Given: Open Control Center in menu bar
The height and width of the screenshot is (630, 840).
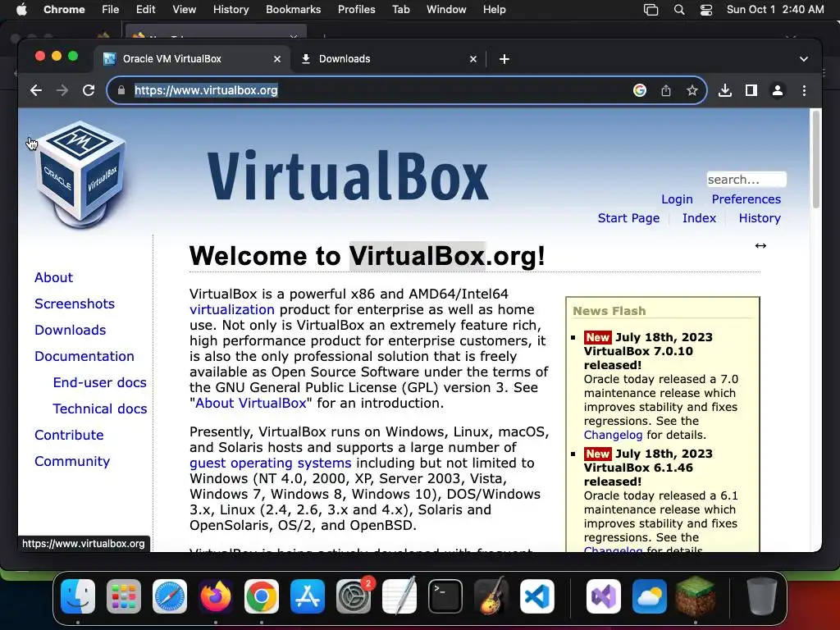Looking at the screenshot, I should coord(706,10).
